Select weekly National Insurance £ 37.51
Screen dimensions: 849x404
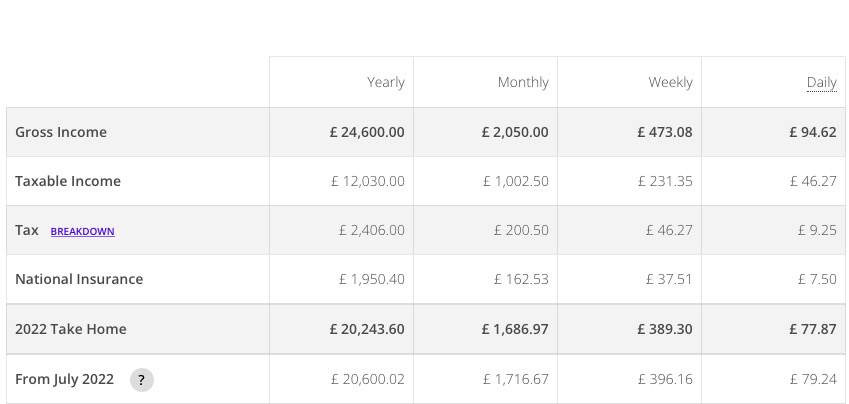pyautogui.click(x=669, y=279)
